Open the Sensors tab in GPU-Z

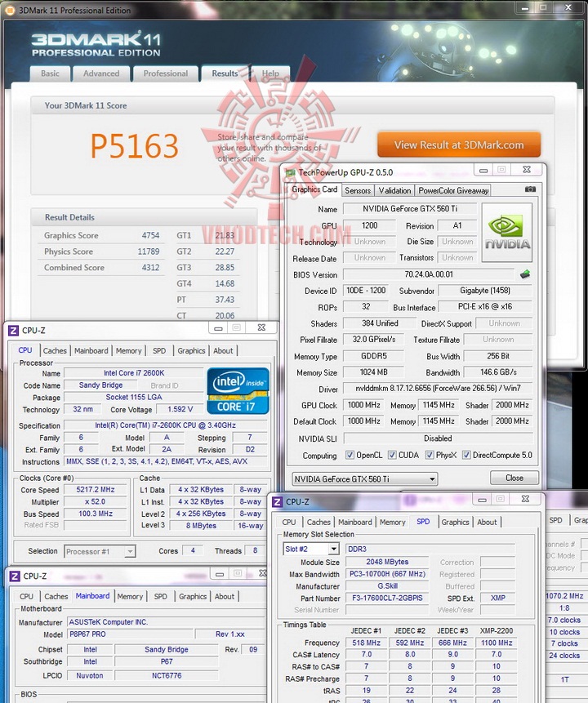[x=358, y=190]
